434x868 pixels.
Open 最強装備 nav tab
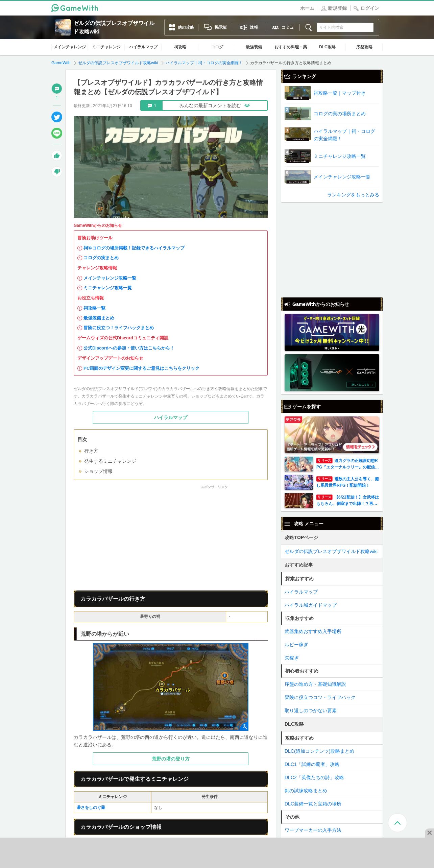pyautogui.click(x=254, y=47)
